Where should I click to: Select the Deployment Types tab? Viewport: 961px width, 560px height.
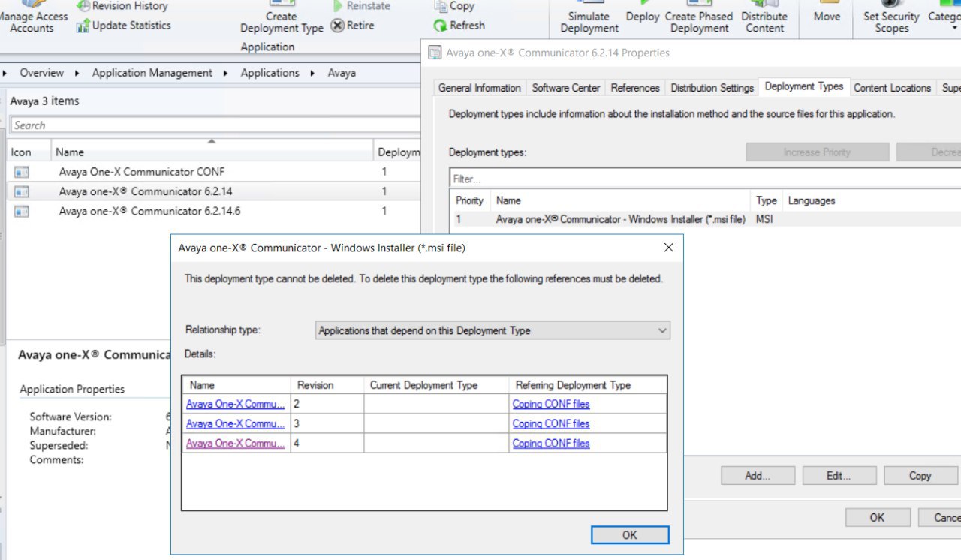point(804,86)
